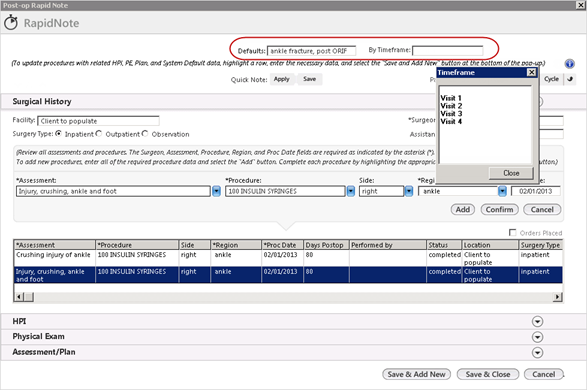Click the Surgical History section header
587x390 pixels.
pyautogui.click(x=42, y=101)
